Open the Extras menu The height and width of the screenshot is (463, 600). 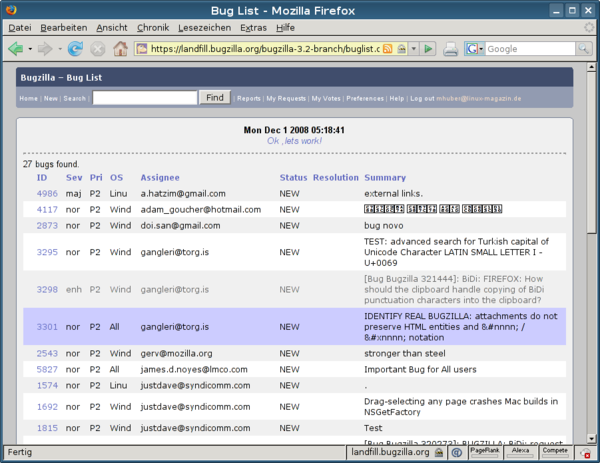[253, 28]
